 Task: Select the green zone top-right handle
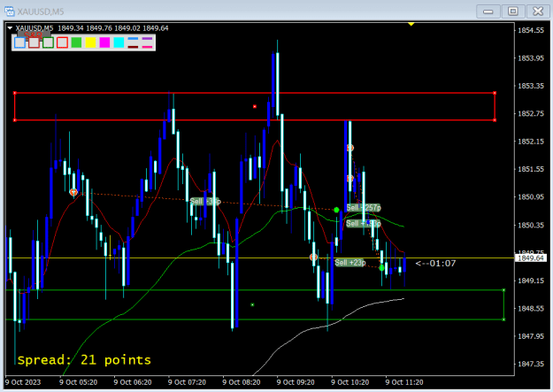[x=503, y=290]
